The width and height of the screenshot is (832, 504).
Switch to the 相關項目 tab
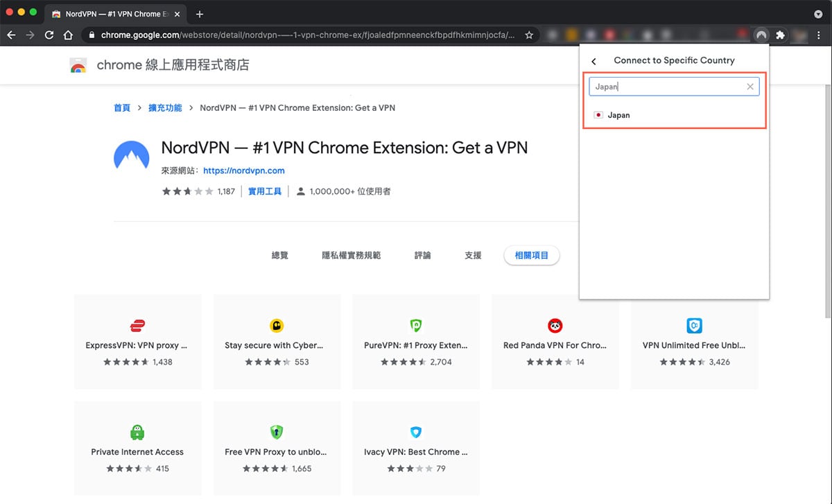[x=532, y=255]
